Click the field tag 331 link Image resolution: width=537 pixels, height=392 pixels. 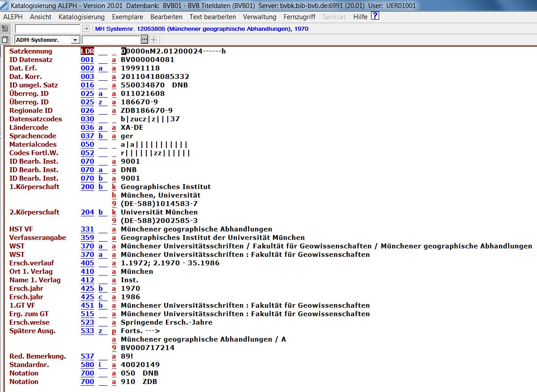[x=87, y=229]
